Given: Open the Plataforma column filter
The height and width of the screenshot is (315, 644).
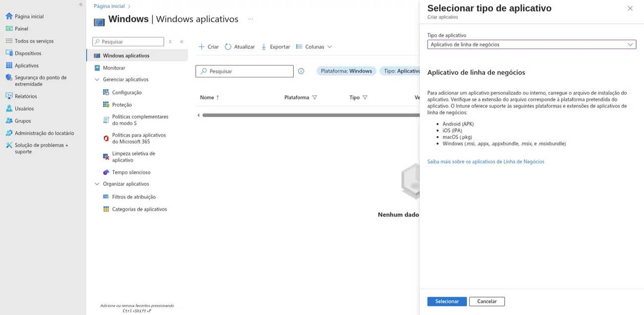Looking at the screenshot, I should click(x=315, y=98).
